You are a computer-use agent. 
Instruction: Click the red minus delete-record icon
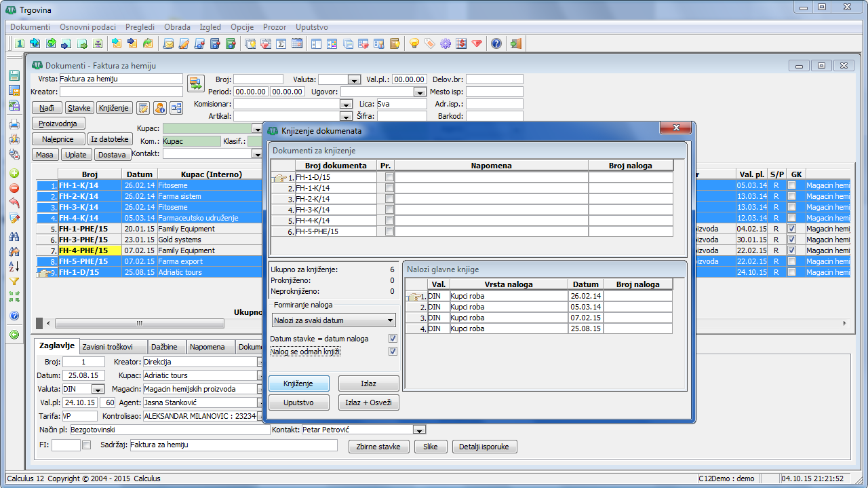coord(14,188)
